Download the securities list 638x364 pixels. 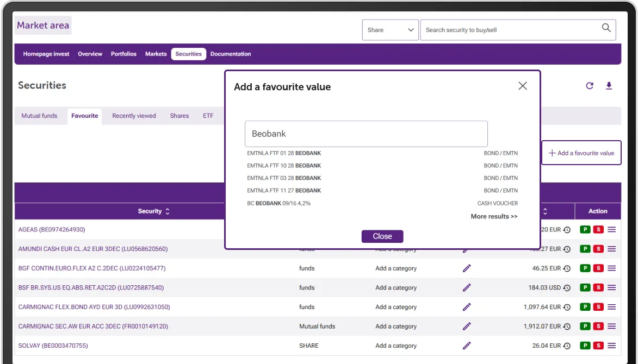(x=609, y=86)
